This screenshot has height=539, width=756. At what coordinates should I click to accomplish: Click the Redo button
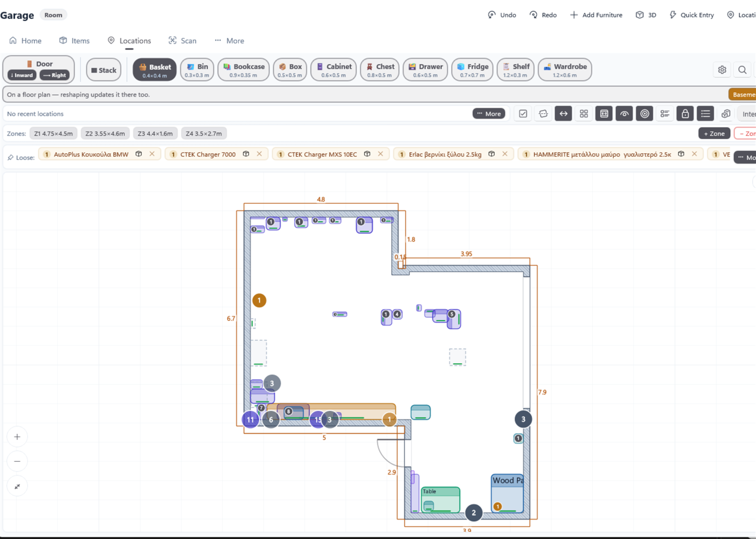coord(543,15)
